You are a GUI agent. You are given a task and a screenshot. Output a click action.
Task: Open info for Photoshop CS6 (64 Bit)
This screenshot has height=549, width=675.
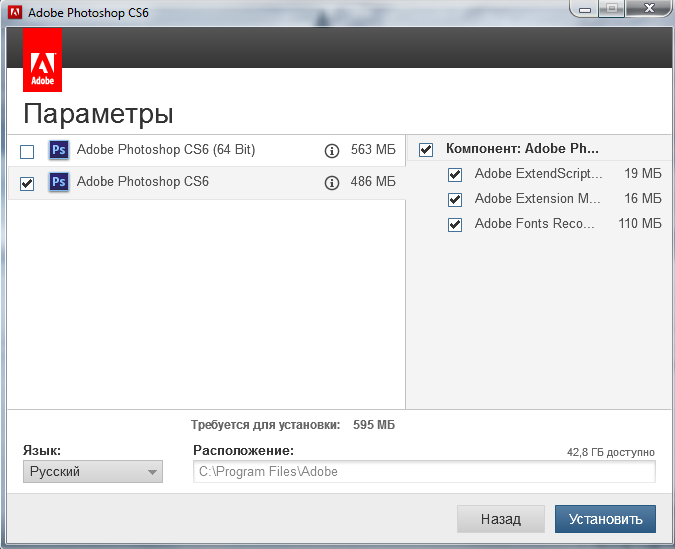(x=332, y=151)
